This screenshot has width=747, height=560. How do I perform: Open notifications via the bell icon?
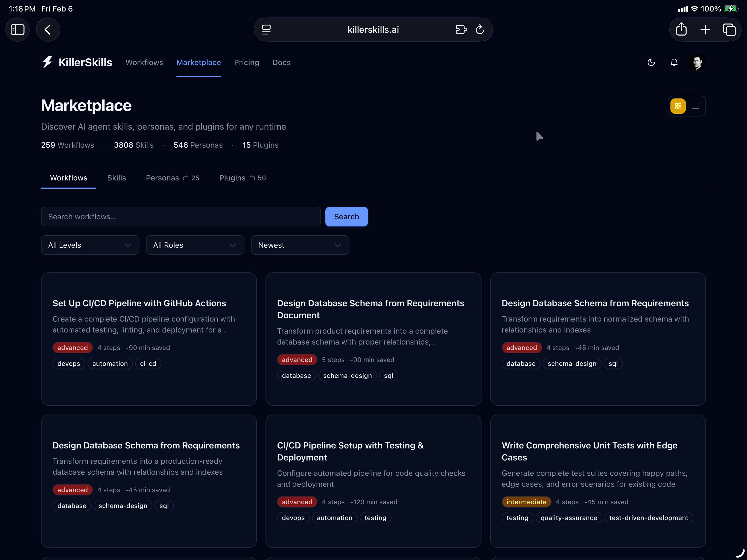click(674, 63)
